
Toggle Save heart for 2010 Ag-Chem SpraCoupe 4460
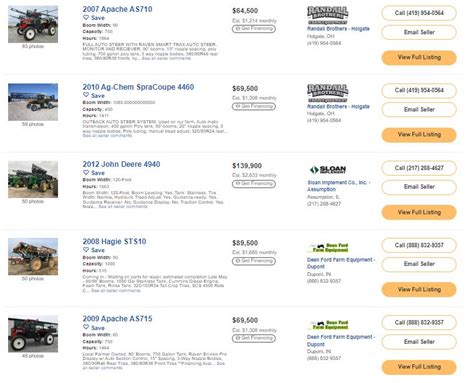click(86, 95)
